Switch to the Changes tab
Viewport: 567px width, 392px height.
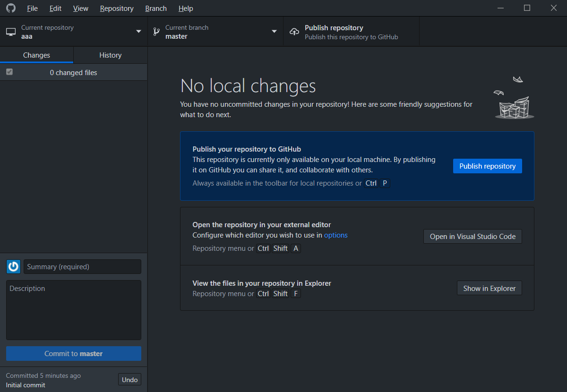click(x=36, y=55)
